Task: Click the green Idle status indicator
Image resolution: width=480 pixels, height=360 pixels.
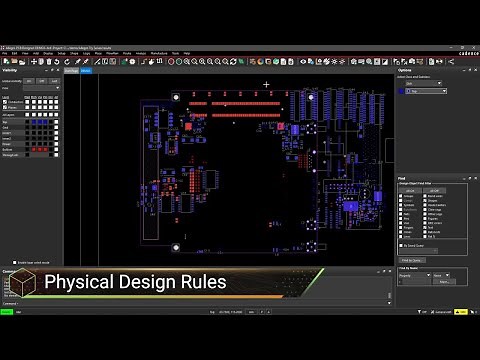Action: coord(6,312)
